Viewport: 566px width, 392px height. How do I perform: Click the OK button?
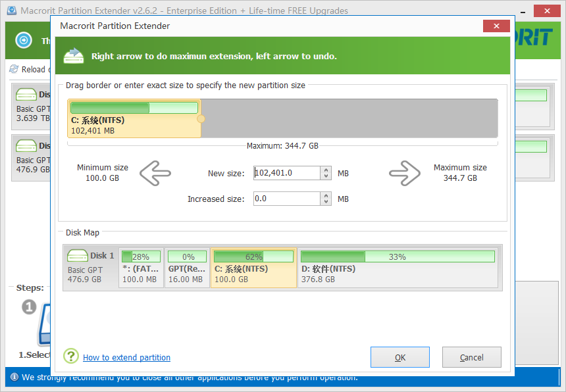400,357
